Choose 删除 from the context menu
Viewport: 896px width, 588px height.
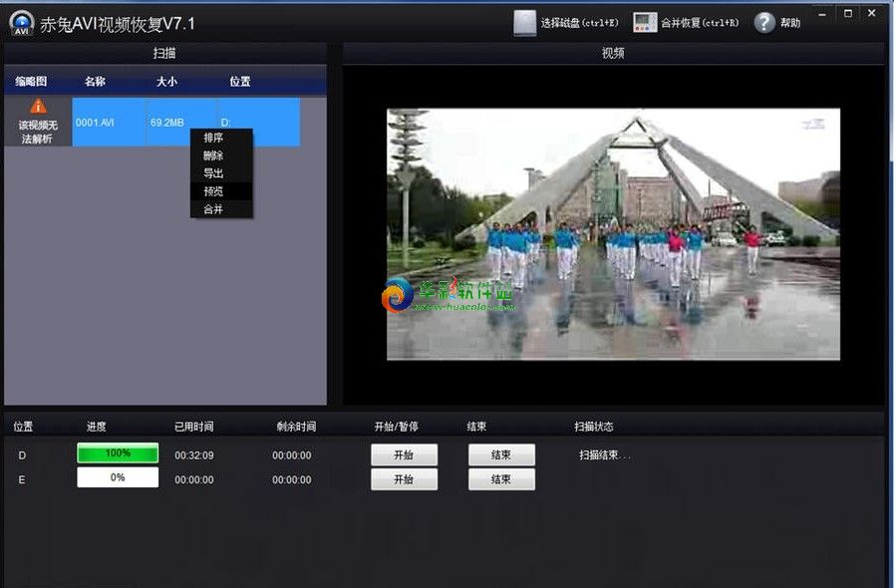click(221, 155)
